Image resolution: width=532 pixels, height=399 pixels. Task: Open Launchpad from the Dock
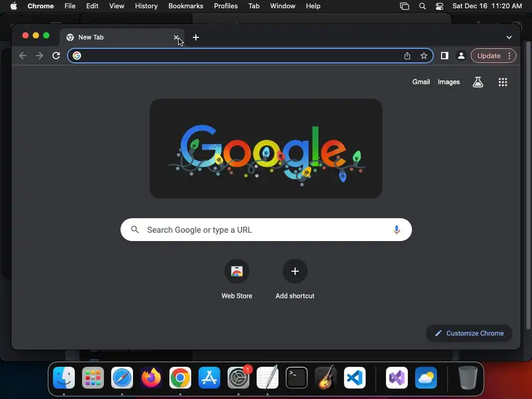tap(93, 378)
